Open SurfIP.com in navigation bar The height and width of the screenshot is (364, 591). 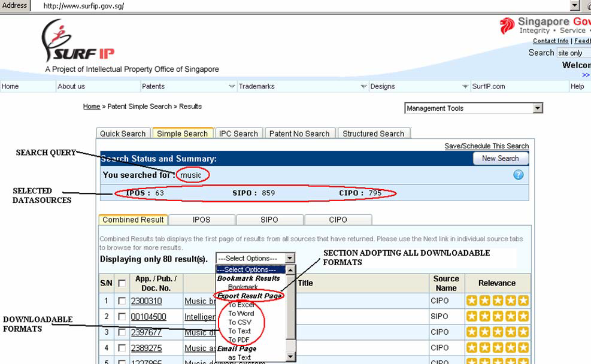coord(489,86)
